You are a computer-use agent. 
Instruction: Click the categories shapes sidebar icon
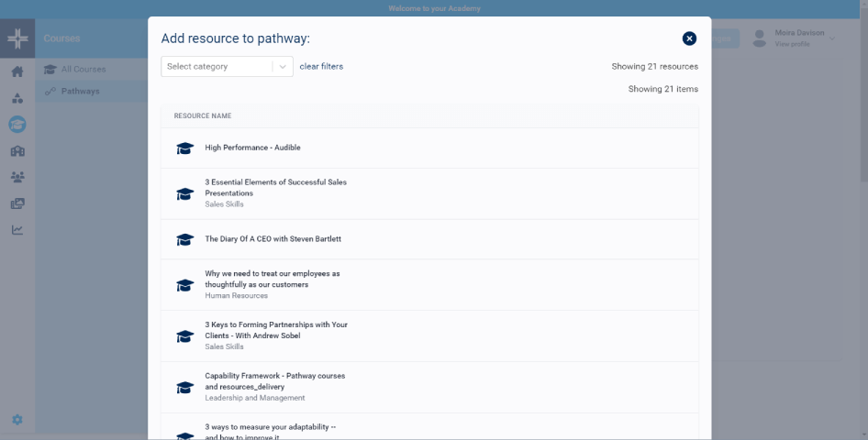pyautogui.click(x=17, y=98)
